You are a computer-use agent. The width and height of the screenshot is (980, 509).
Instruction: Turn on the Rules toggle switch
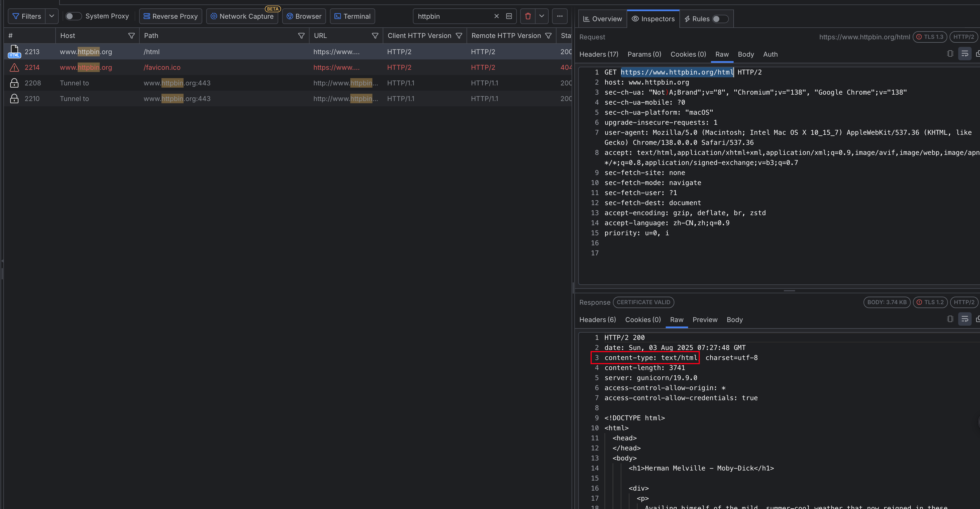pyautogui.click(x=720, y=19)
